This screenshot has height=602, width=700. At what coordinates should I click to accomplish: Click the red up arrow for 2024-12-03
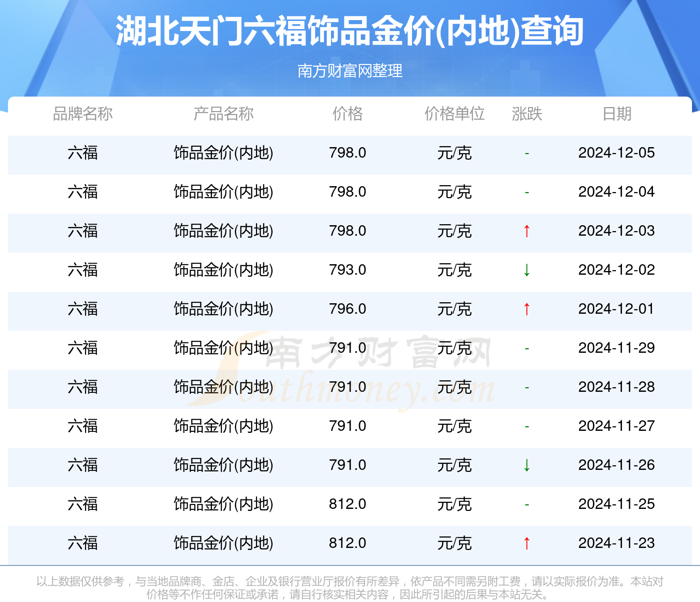pos(526,231)
